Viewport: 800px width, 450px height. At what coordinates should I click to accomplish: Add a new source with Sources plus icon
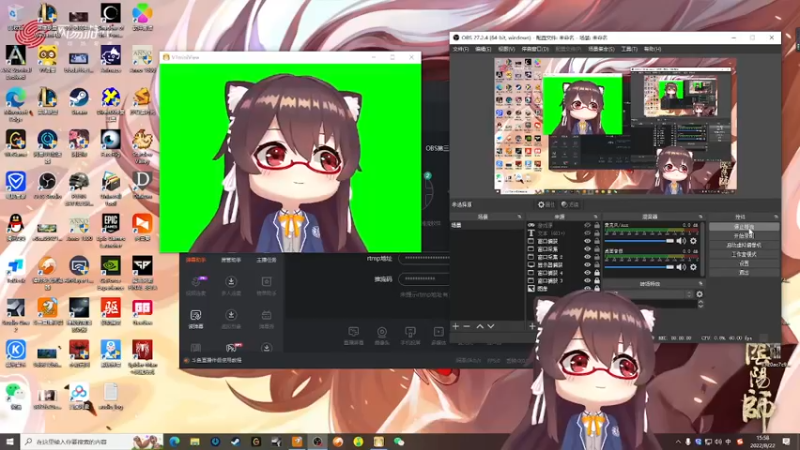coord(532,326)
